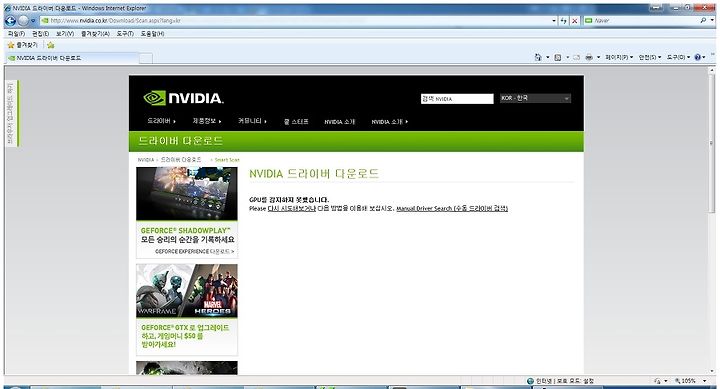This screenshot has height=389, width=720.
Task: Click the magnifier search icon by Naver box
Action: (x=703, y=21)
